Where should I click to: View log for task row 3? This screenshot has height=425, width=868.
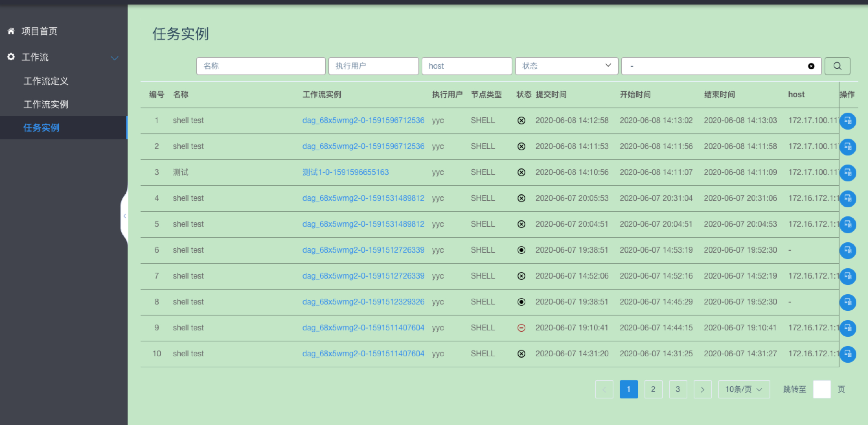point(848,173)
